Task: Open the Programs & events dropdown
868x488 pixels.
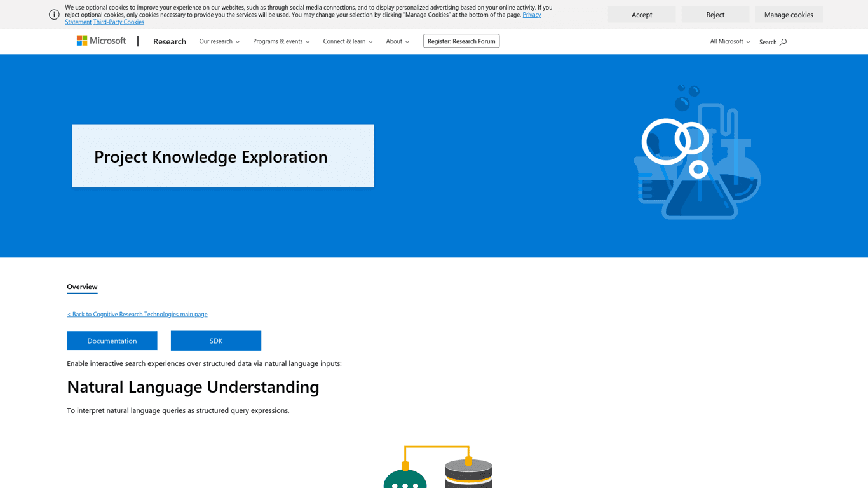Action: (x=281, y=41)
